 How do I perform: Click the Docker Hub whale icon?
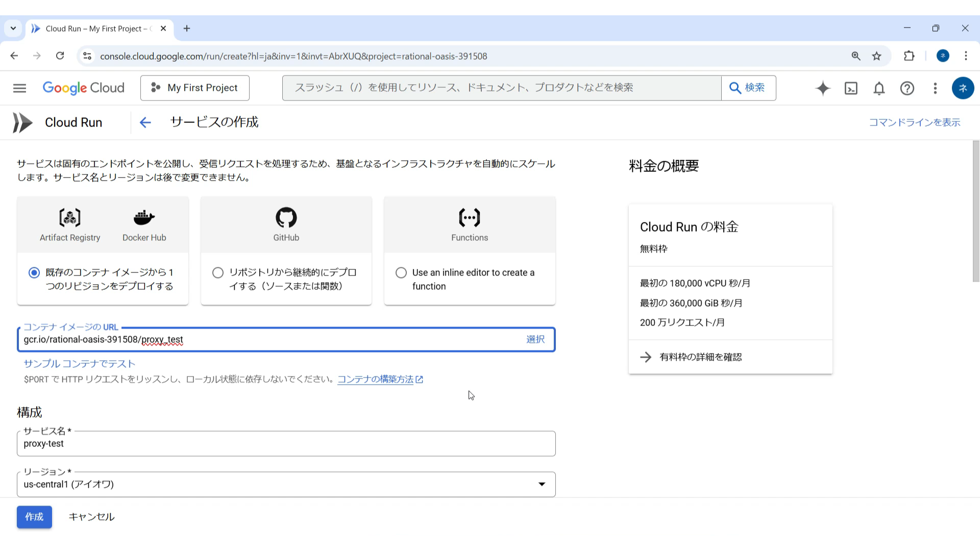click(144, 218)
